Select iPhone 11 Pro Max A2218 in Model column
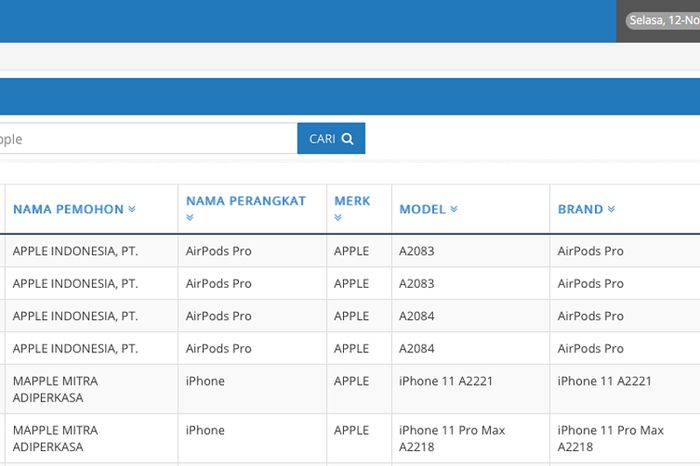This screenshot has width=700, height=466. [x=452, y=438]
